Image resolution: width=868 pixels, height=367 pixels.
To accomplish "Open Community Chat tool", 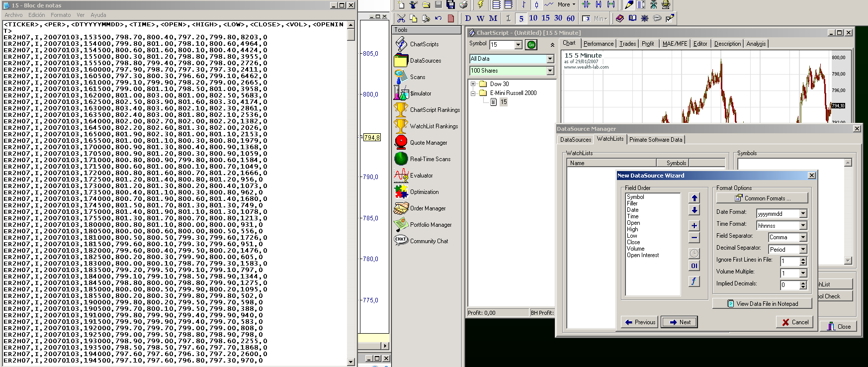I will [421, 241].
